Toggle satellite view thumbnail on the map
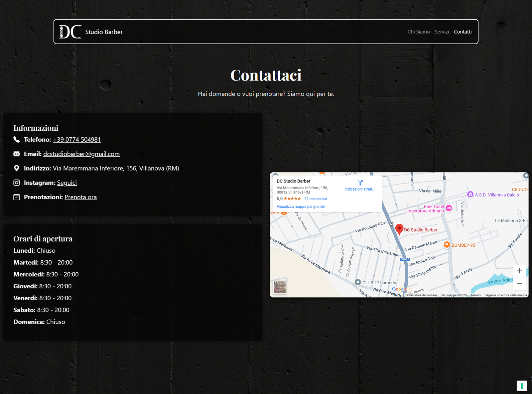Screen dimensions: 532x394 280,287
